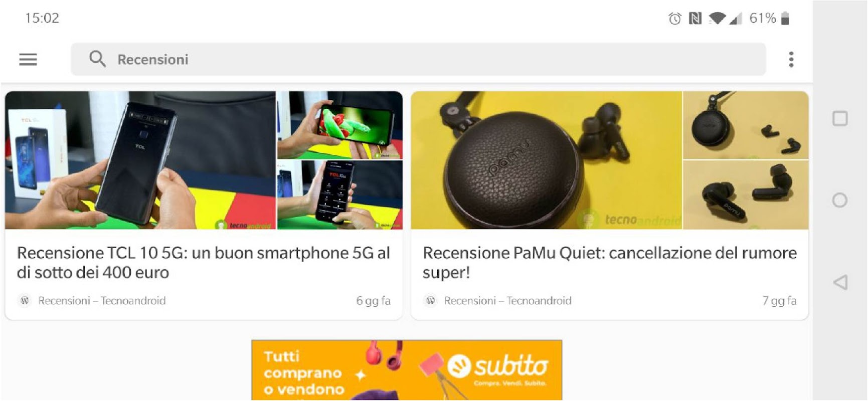Tap the alarm clock status icon
The height and width of the screenshot is (401, 868).
675,19
